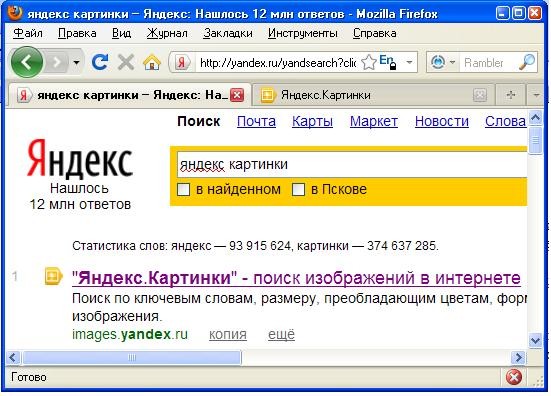The width and height of the screenshot is (551, 396).
Task: Minimize the Firefox window
Action: tap(503, 13)
